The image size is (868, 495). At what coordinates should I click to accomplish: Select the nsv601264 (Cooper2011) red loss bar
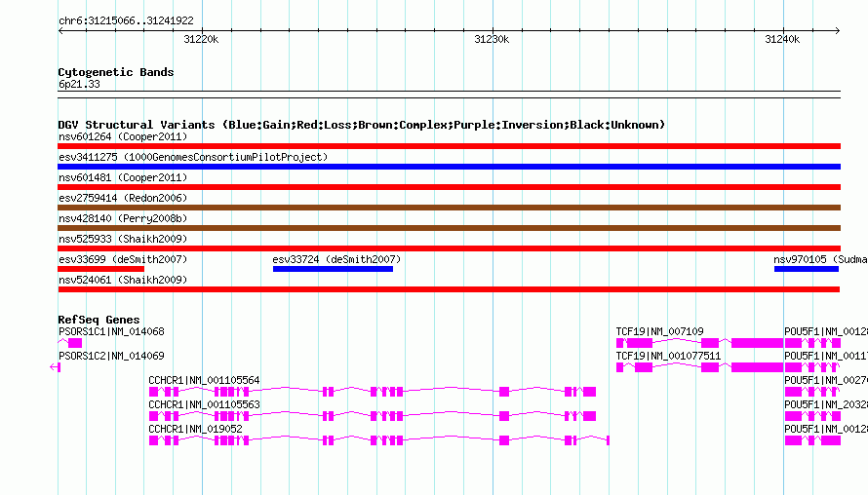[x=449, y=146]
